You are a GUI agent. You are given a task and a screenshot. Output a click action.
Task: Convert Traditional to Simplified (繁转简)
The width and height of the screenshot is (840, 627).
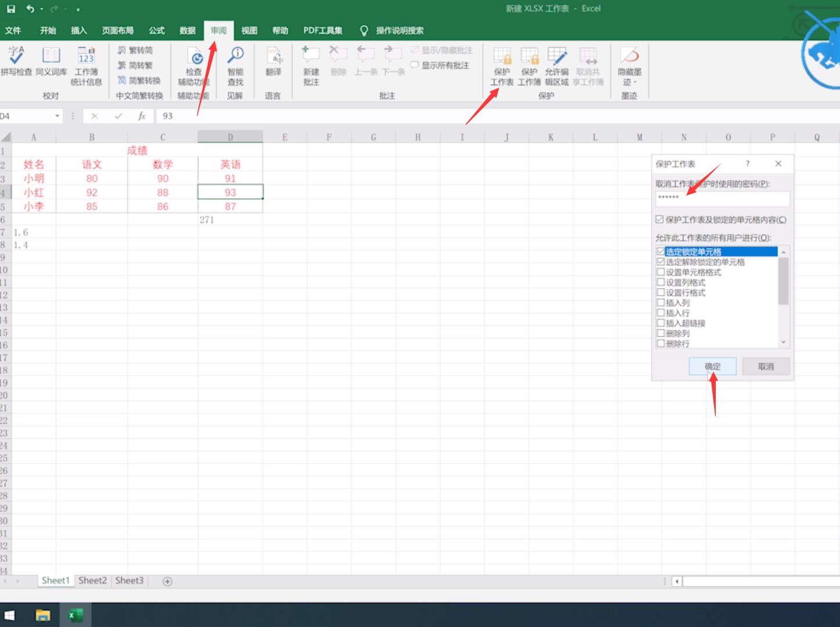point(135,51)
